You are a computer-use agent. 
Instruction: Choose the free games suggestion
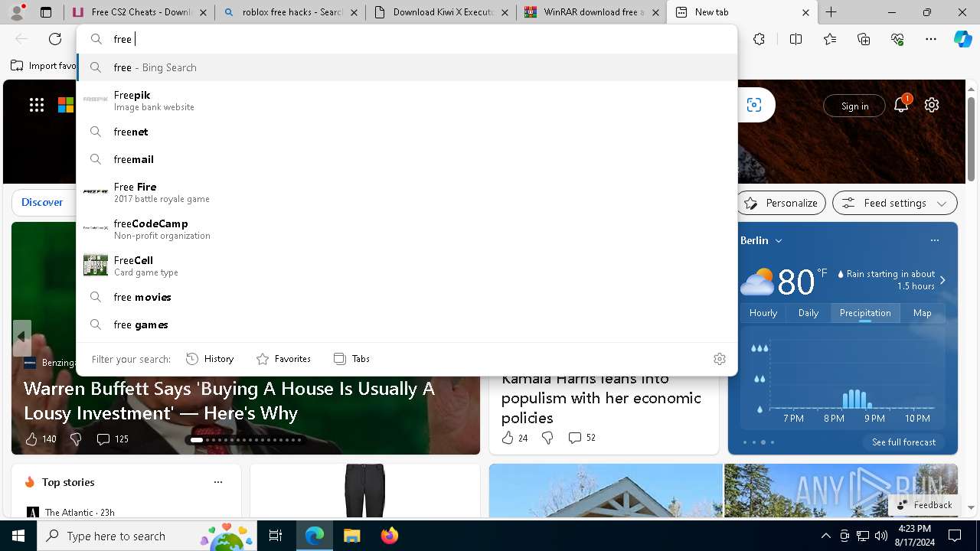[x=407, y=324]
